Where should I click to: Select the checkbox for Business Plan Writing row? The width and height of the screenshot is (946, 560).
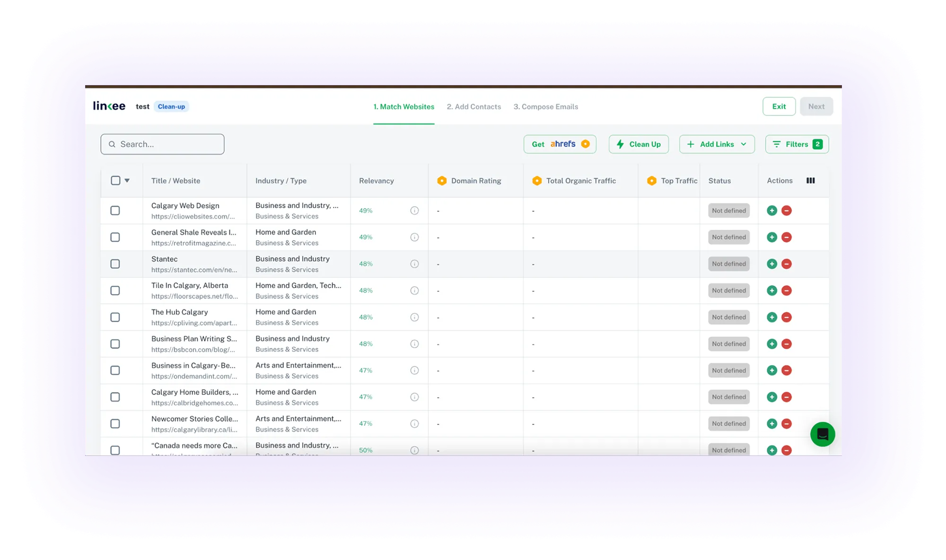(115, 344)
